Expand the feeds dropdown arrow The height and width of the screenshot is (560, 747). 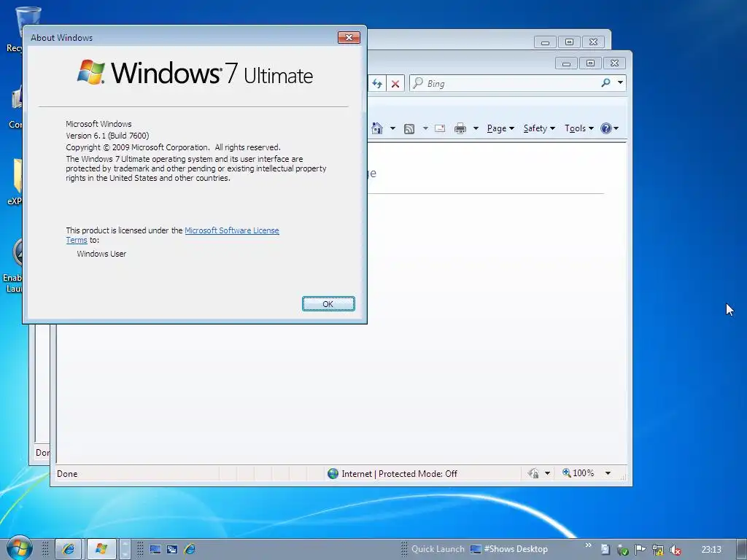point(425,128)
